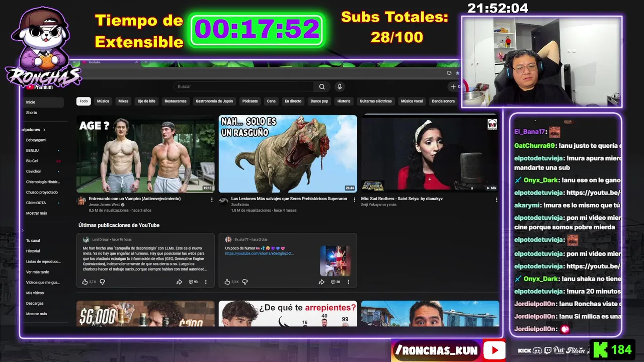644x362 pixels.
Task: Like the Sy_star77 post
Action: (x=227, y=282)
